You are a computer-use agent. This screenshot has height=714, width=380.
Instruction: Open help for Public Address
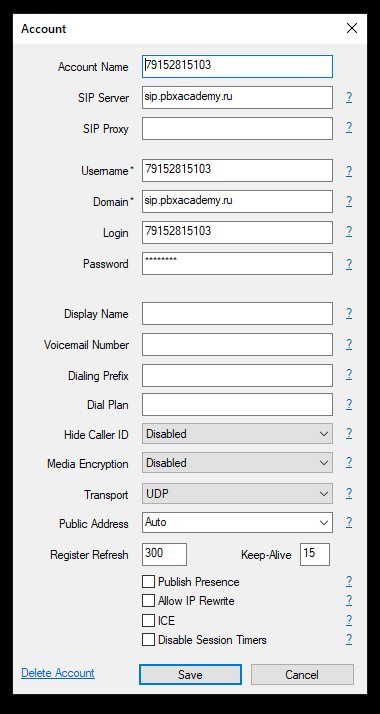click(x=349, y=522)
